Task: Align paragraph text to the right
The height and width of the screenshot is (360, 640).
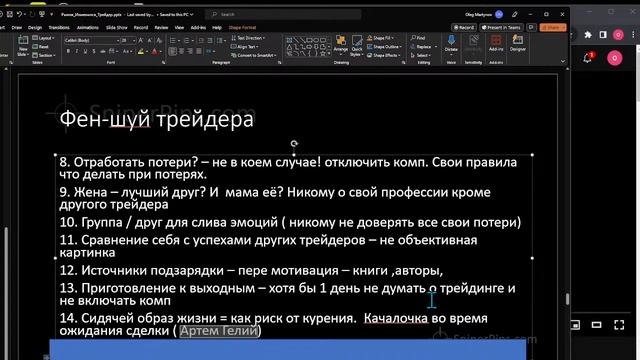Action: 190,51
